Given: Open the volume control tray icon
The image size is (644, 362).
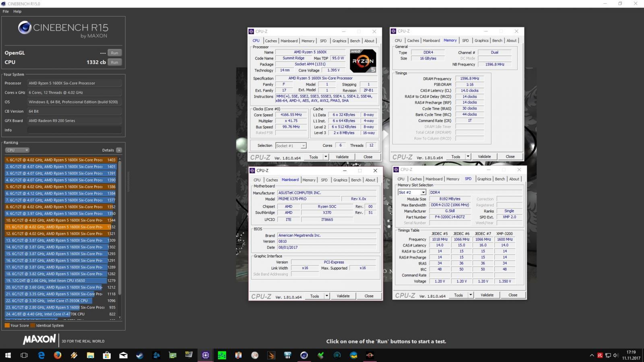Looking at the screenshot, I should [x=615, y=355].
